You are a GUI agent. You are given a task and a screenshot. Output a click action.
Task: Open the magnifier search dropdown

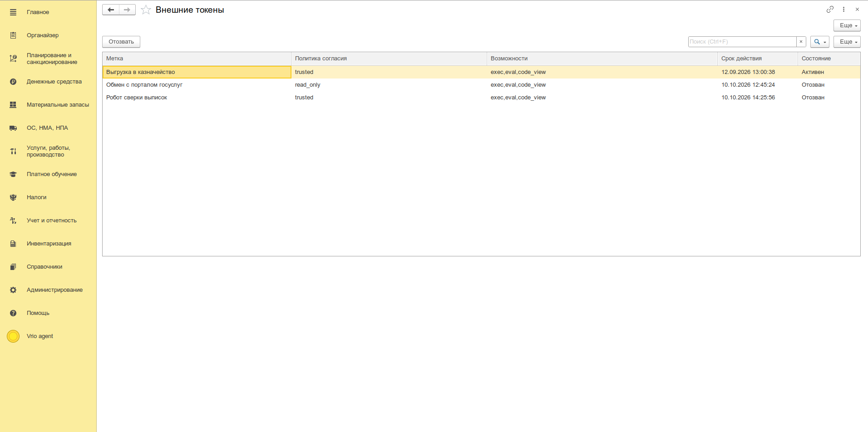(x=820, y=42)
